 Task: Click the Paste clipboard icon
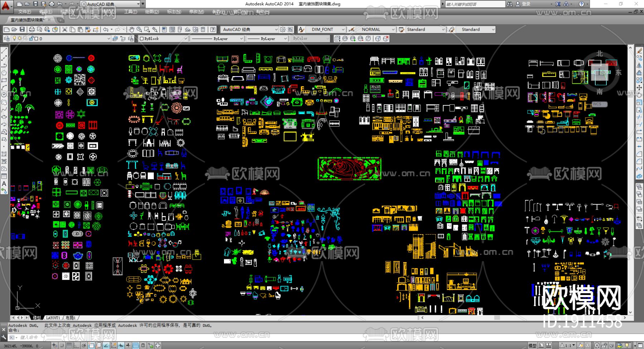(x=80, y=29)
